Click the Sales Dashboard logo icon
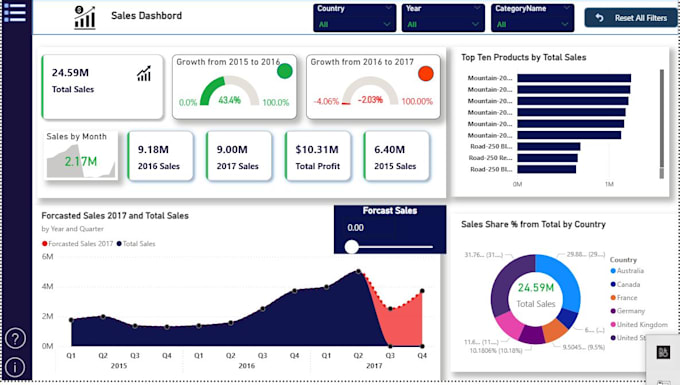680x385 pixels. (85, 17)
